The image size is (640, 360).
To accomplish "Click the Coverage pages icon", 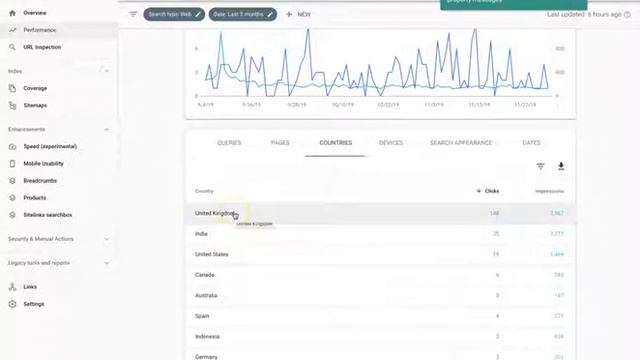I will [x=12, y=88].
